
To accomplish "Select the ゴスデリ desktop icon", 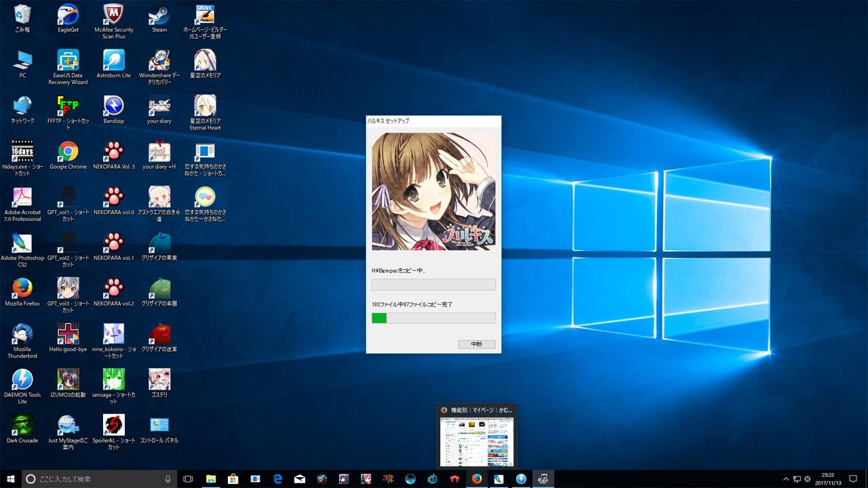I will click(x=159, y=382).
